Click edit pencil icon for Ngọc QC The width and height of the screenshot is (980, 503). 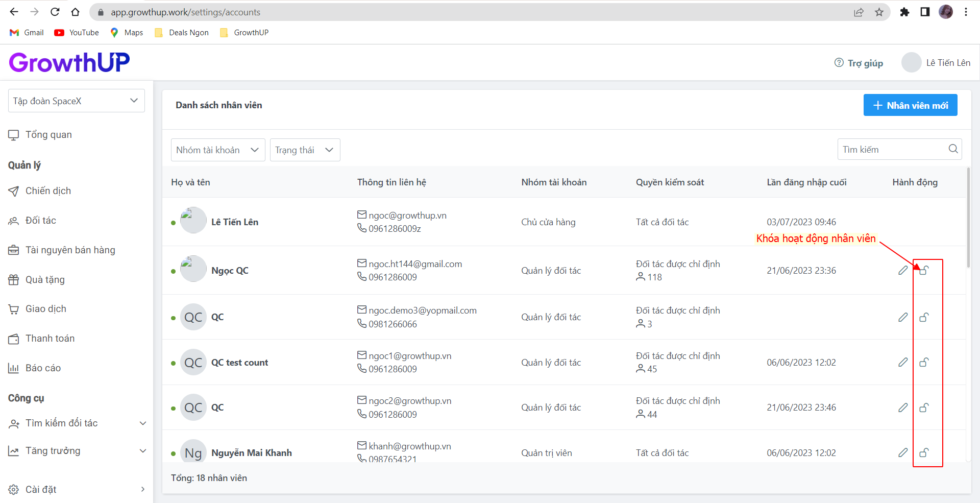coord(903,270)
